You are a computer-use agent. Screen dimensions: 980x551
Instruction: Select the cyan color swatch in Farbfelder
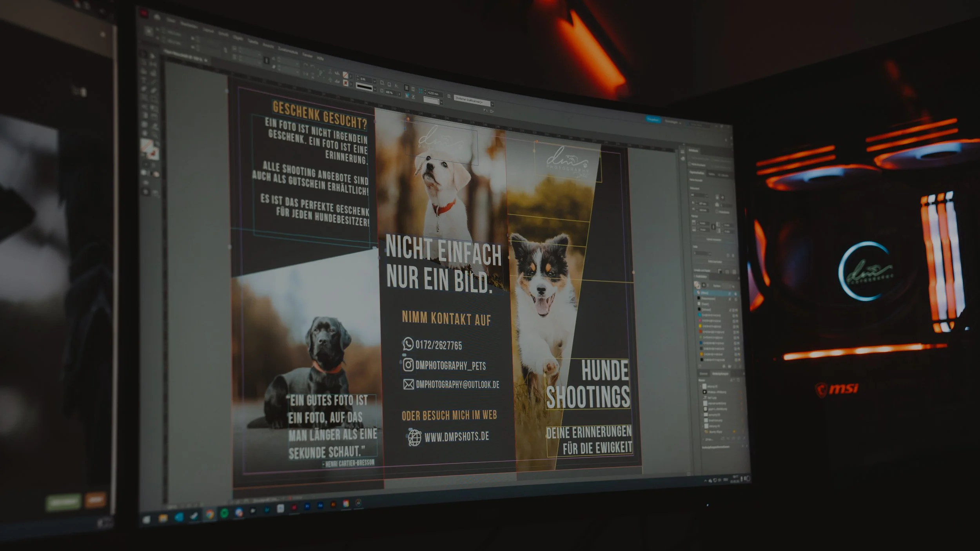click(x=699, y=315)
